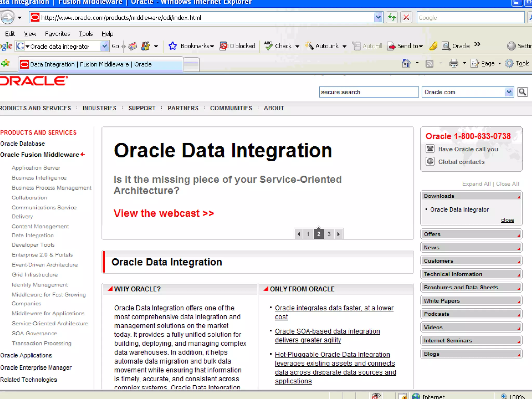This screenshot has height=399, width=532.
Task: Click the phone icon beside Have Oracle call you
Action: coord(430,149)
